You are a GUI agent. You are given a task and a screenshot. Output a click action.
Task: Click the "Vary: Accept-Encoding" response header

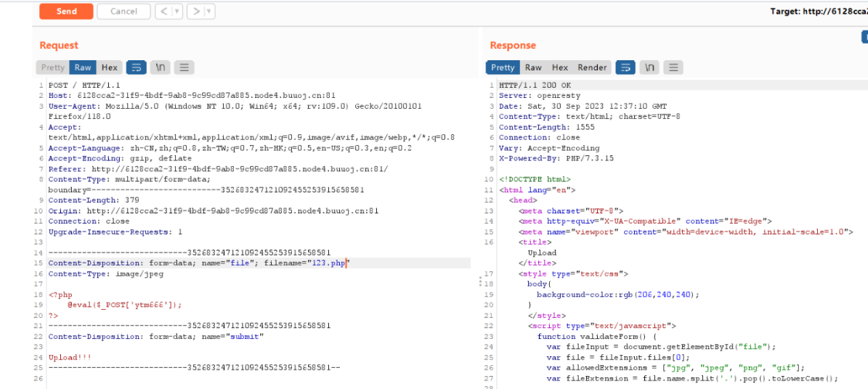(549, 148)
